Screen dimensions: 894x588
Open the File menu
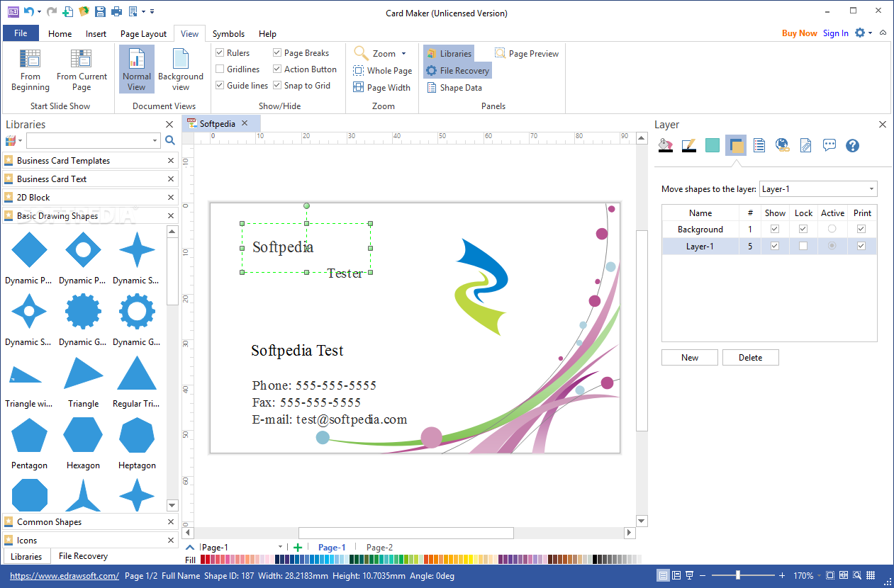tap(21, 33)
